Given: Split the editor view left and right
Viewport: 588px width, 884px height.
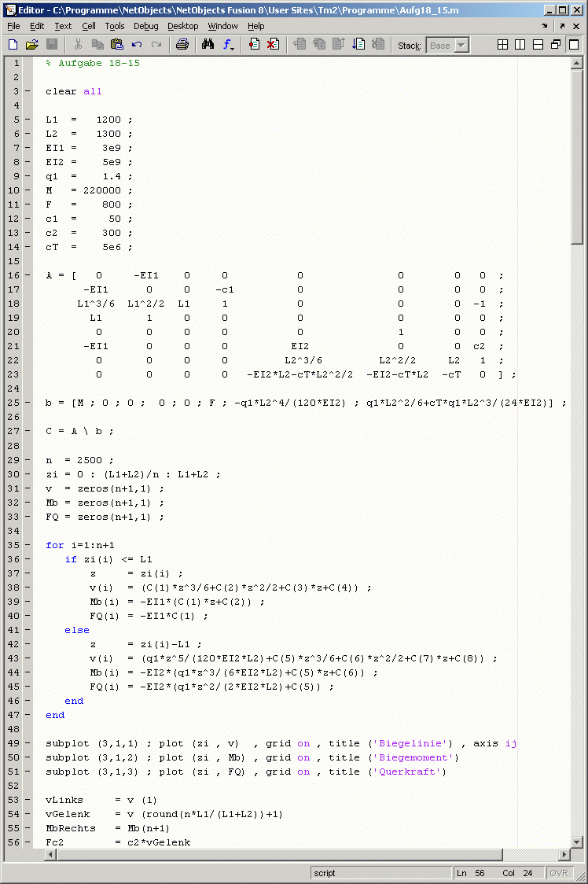Looking at the screenshot, I should (520, 45).
